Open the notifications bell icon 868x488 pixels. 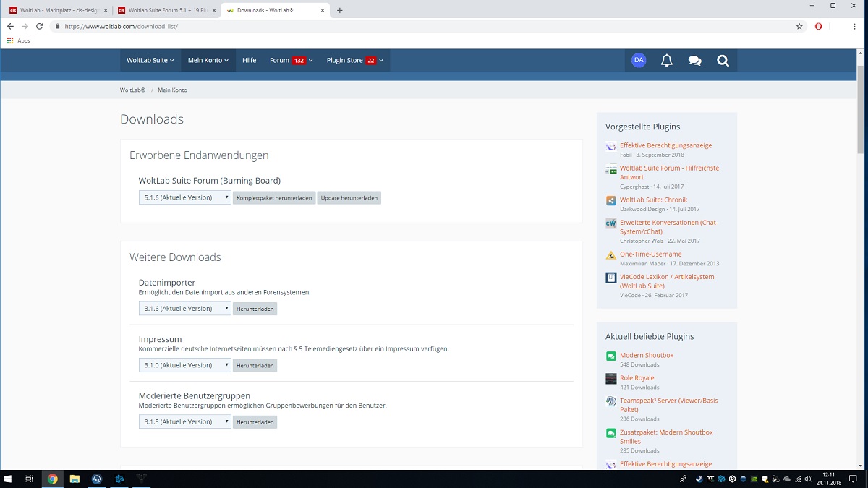(x=666, y=61)
